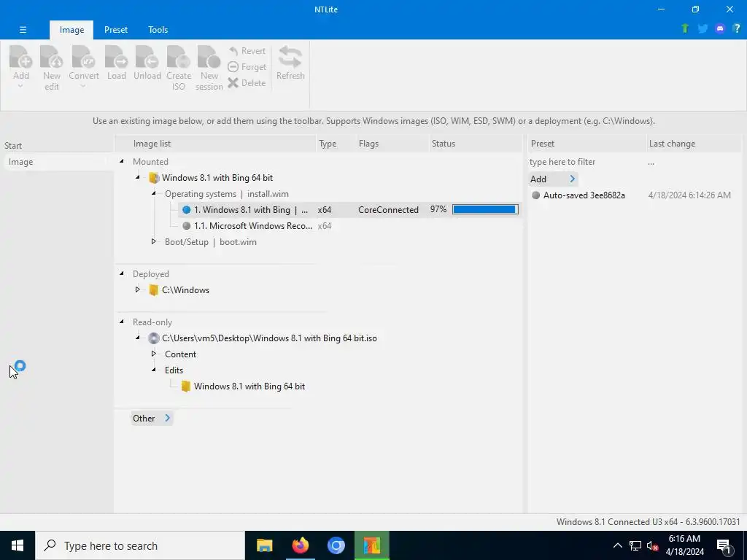Collapse the Deployed group
The width and height of the screenshot is (747, 560).
click(122, 273)
